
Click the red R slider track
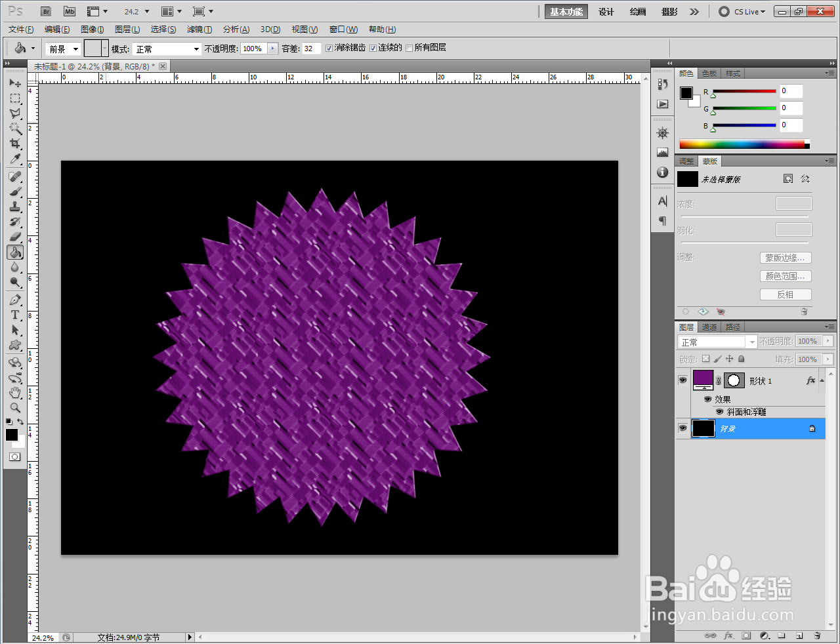(x=744, y=91)
